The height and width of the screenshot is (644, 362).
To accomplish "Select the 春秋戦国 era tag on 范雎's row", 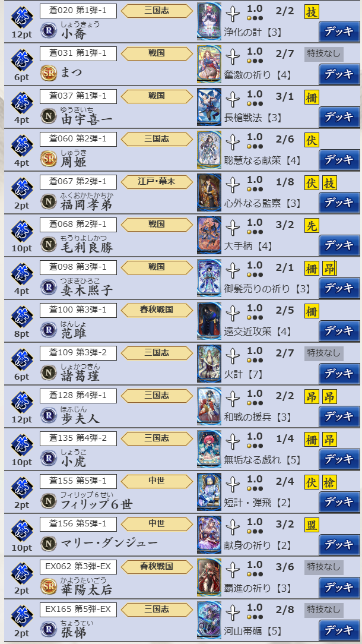I will (157, 310).
